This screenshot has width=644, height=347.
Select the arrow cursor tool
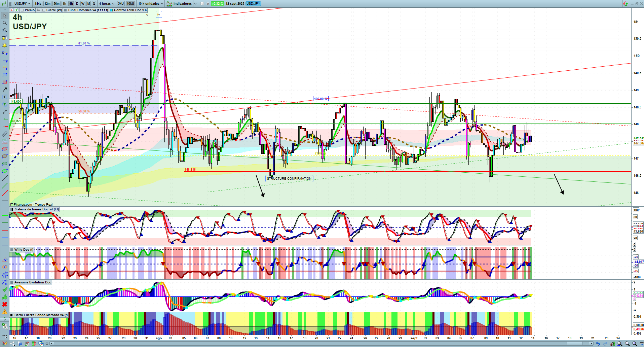5,15
